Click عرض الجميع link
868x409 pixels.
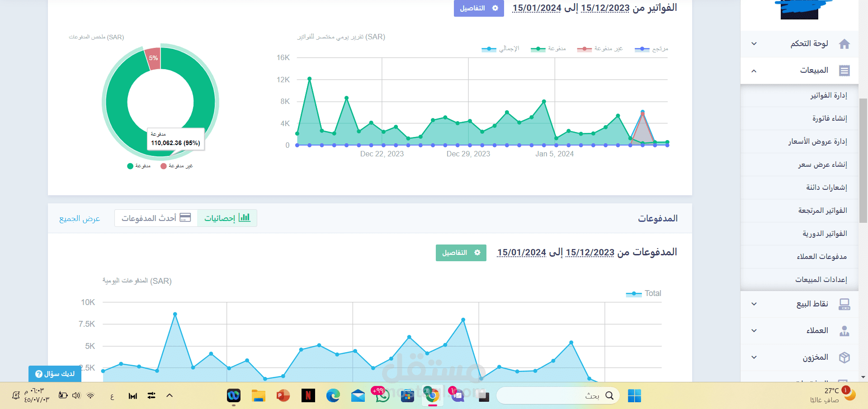(x=80, y=219)
